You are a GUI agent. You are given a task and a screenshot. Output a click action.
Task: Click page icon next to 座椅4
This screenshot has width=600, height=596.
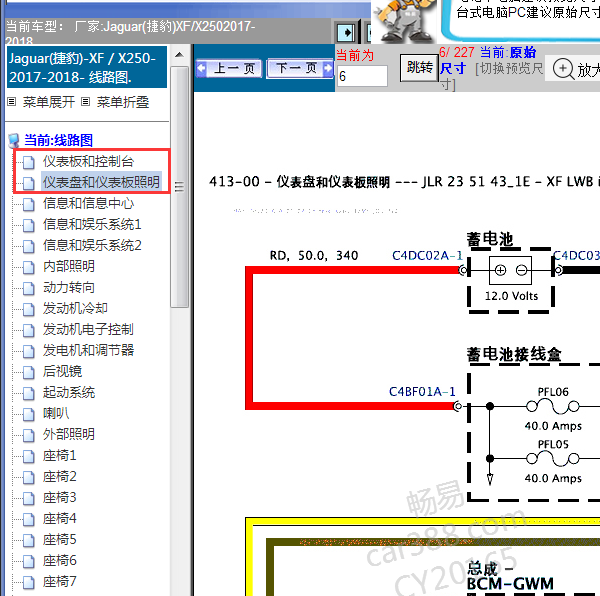(x=28, y=520)
